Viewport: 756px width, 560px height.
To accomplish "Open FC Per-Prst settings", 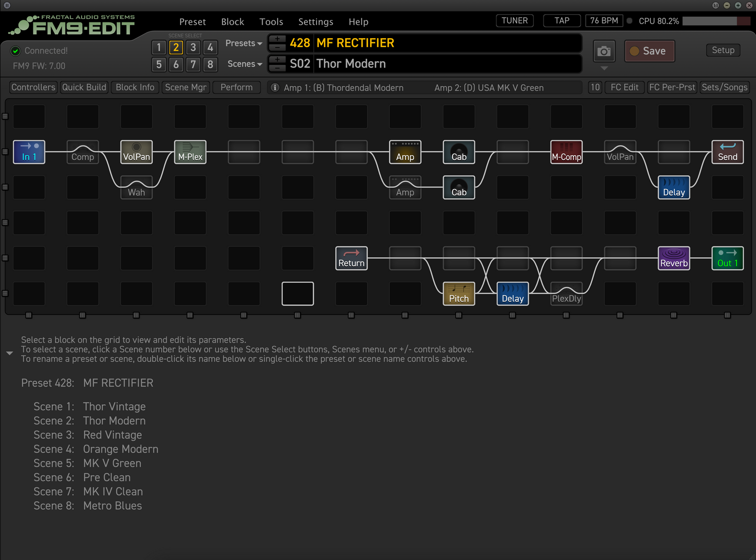I will (672, 87).
